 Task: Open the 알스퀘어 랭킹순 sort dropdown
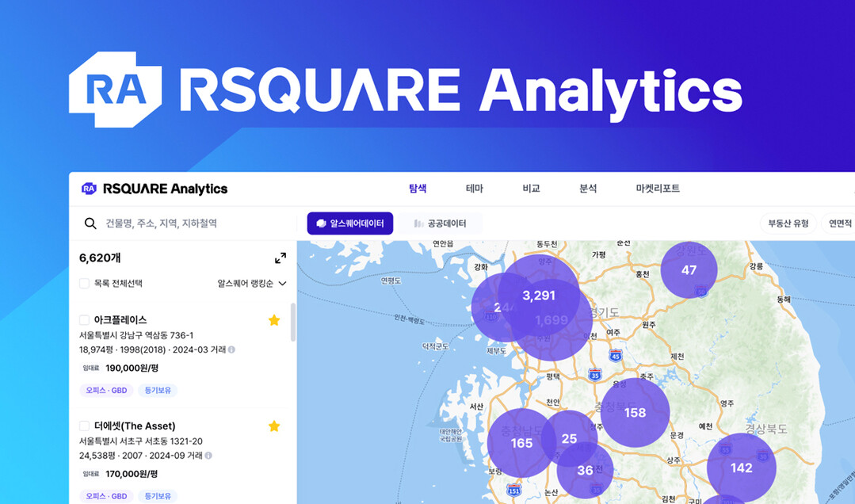coord(251,283)
